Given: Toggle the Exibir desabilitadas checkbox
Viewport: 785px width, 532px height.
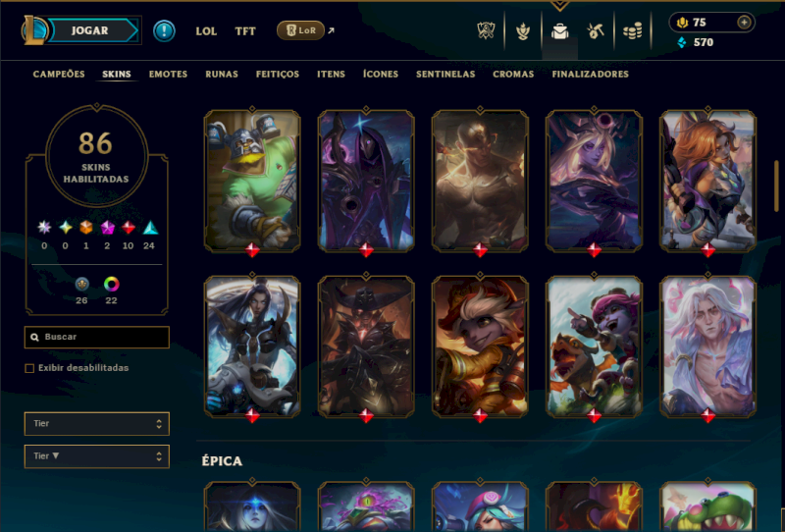Looking at the screenshot, I should click(29, 368).
